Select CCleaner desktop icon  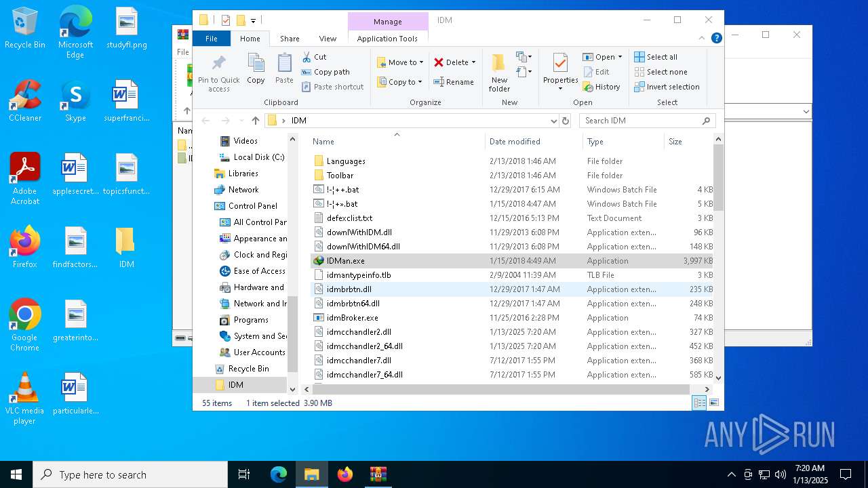click(x=25, y=100)
